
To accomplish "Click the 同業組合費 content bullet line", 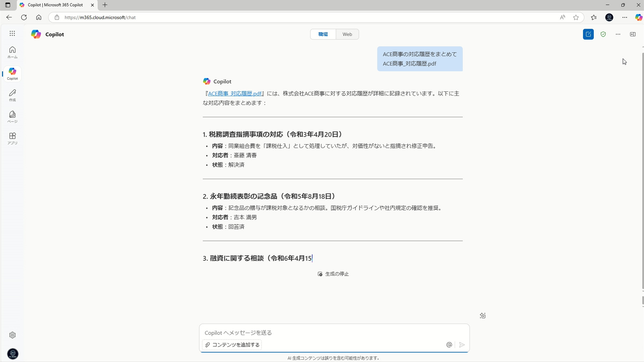I will pyautogui.click(x=325, y=146).
